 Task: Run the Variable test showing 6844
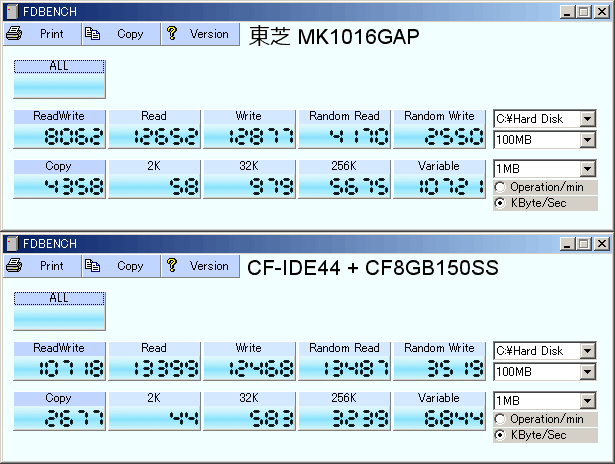[439, 411]
